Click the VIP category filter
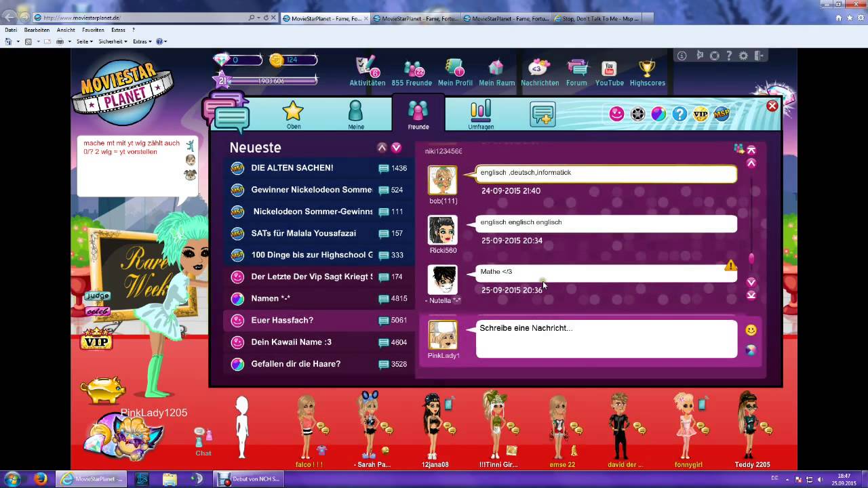 [x=701, y=114]
